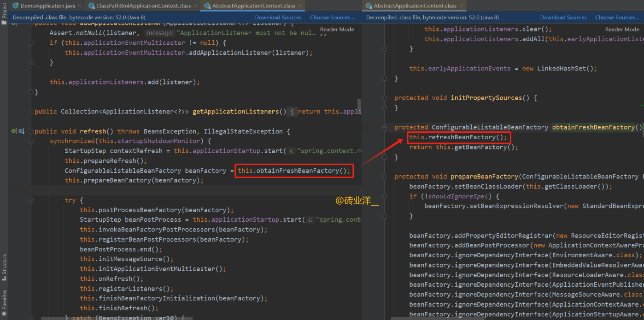Open the Structure tool window

point(4,267)
